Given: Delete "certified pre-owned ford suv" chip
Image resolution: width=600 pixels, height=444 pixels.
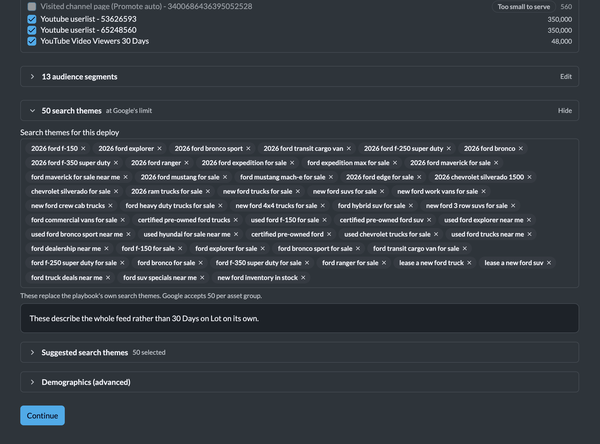Looking at the screenshot, I should tap(429, 220).
